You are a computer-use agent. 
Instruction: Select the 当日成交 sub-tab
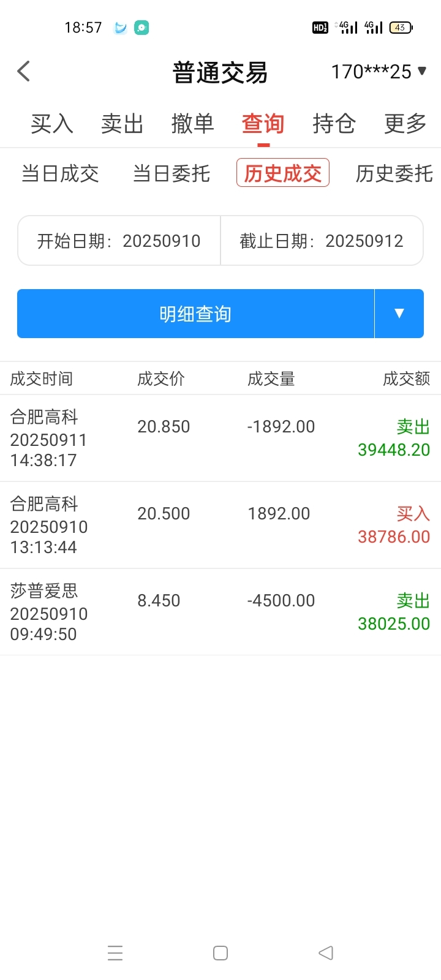tap(60, 173)
